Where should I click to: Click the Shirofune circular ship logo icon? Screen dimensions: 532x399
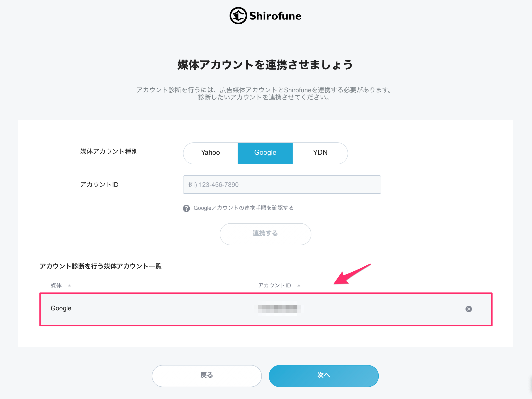pyautogui.click(x=238, y=16)
